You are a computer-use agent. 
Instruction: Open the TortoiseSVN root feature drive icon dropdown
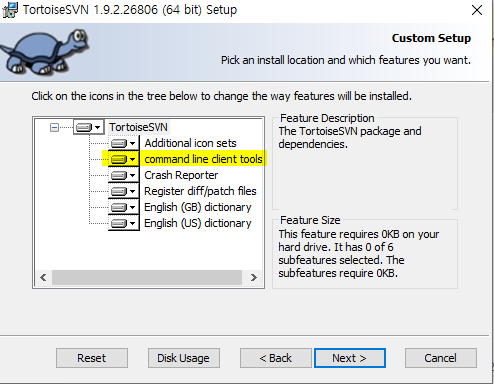(x=89, y=127)
